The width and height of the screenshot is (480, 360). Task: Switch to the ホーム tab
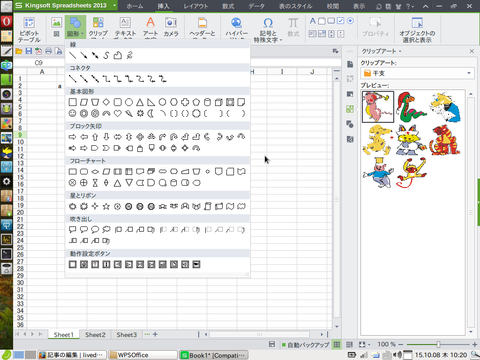[135, 6]
